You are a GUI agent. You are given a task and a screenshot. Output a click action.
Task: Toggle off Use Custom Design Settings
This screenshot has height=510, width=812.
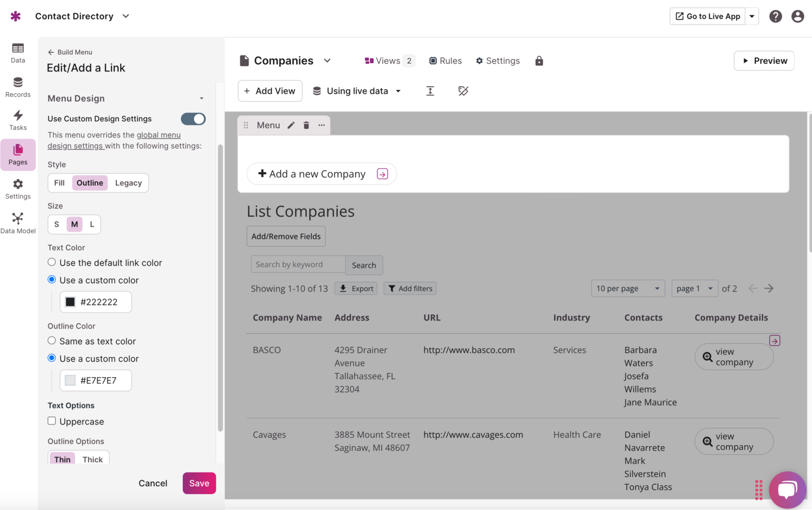click(x=193, y=119)
